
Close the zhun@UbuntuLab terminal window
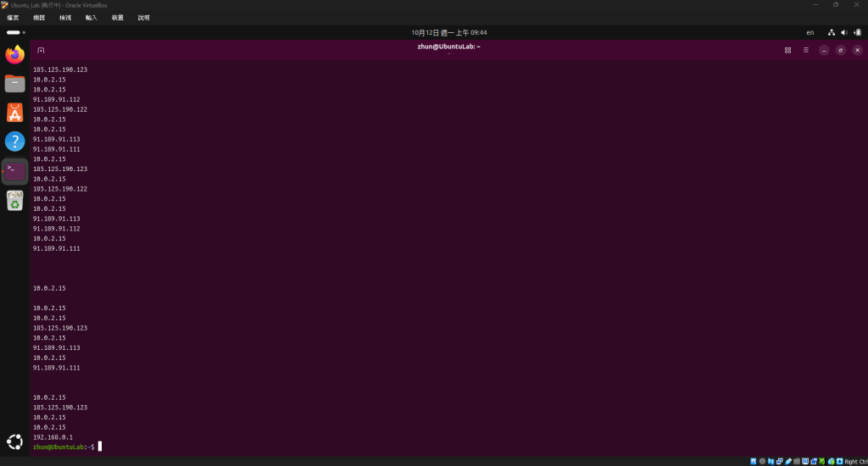(x=858, y=50)
